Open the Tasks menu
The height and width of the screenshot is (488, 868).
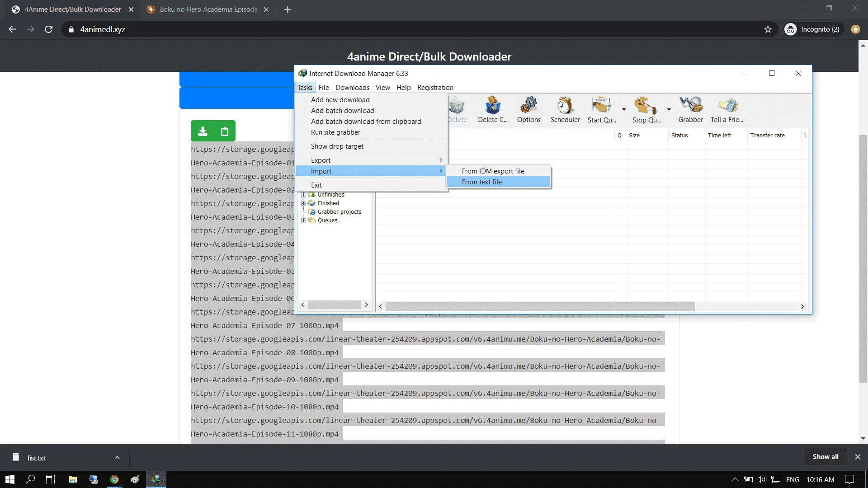[x=305, y=88]
